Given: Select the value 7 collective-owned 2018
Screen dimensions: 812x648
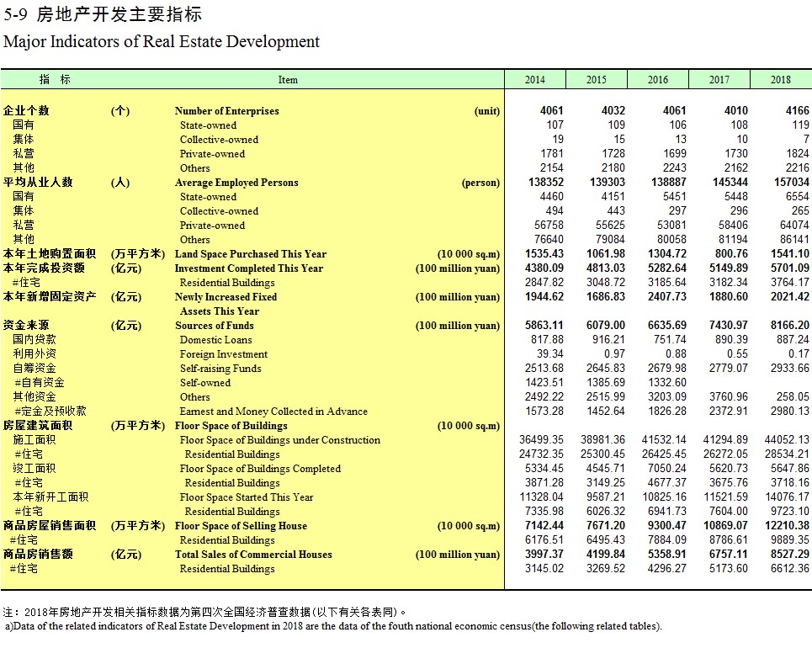Looking at the screenshot, I should coord(806,140).
